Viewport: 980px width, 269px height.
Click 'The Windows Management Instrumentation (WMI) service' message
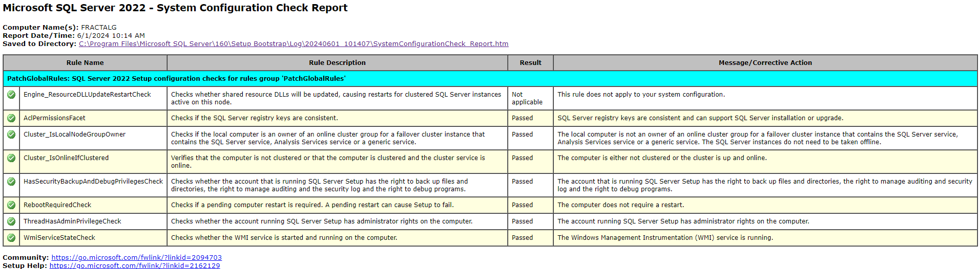(x=665, y=238)
